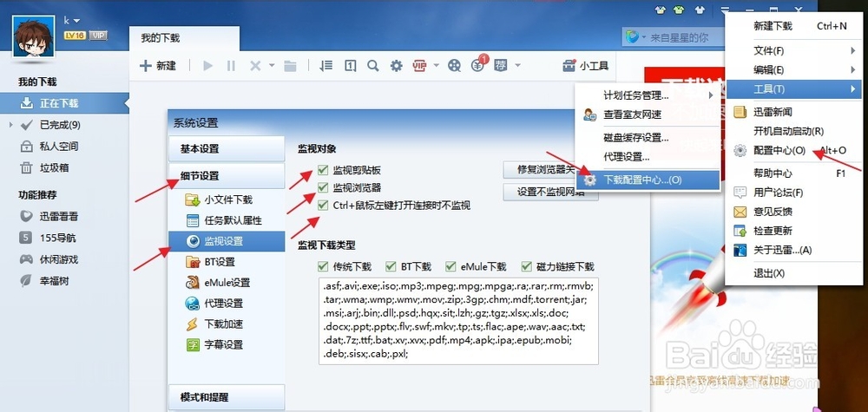The width and height of the screenshot is (868, 412).
Task: Click the red VIP toolbar icon
Action: [419, 66]
